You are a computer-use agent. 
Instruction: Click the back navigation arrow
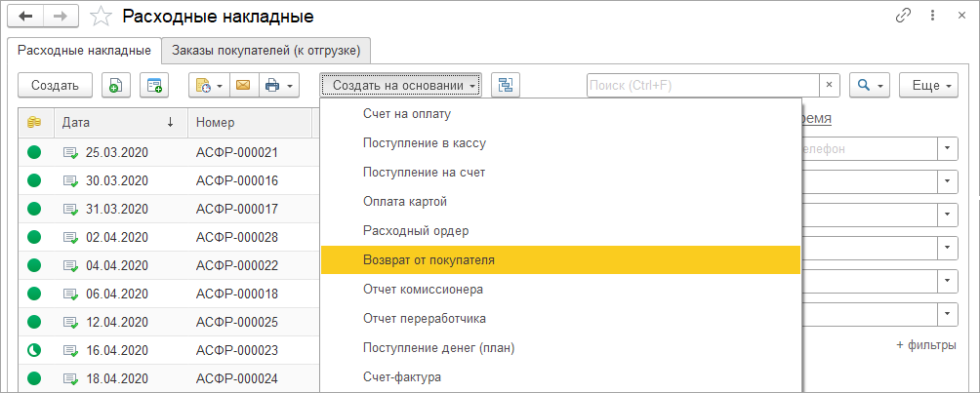(x=25, y=17)
